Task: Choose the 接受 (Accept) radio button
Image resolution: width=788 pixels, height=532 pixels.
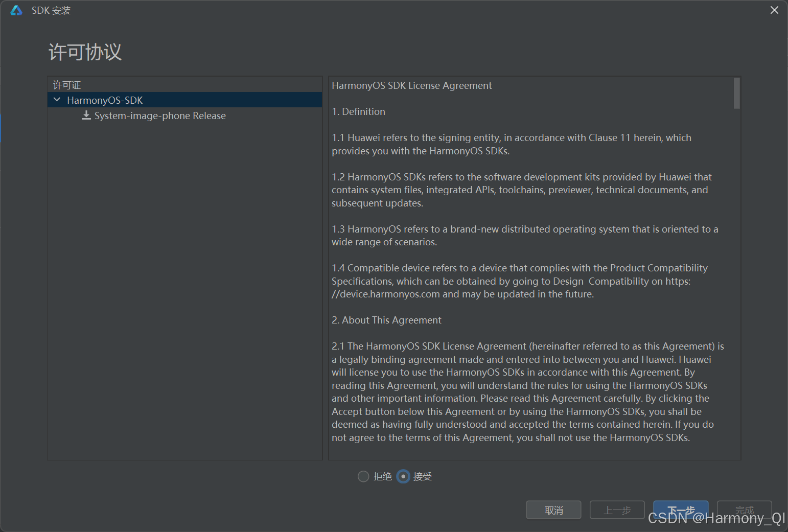Action: click(x=403, y=476)
